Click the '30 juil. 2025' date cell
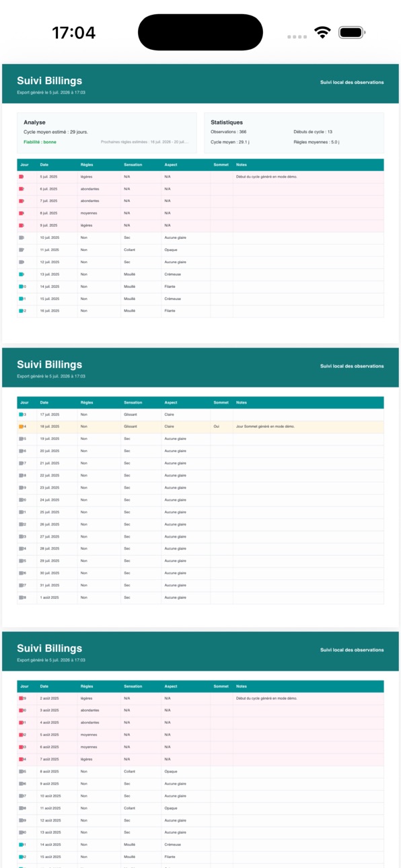The image size is (401, 868). (49, 573)
